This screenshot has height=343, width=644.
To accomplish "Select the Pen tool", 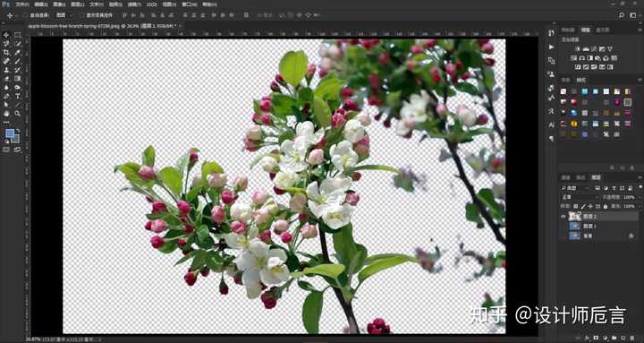I will (x=6, y=96).
